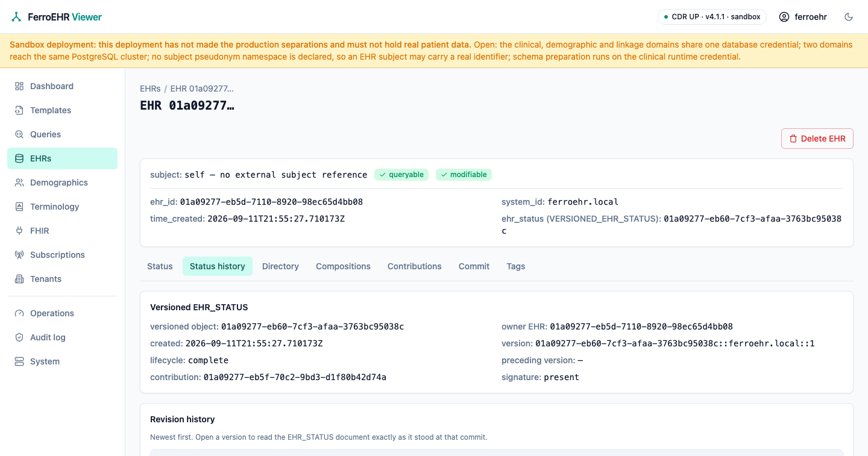This screenshot has height=456, width=868.
Task: Click the Demographics people icon
Action: (19, 183)
